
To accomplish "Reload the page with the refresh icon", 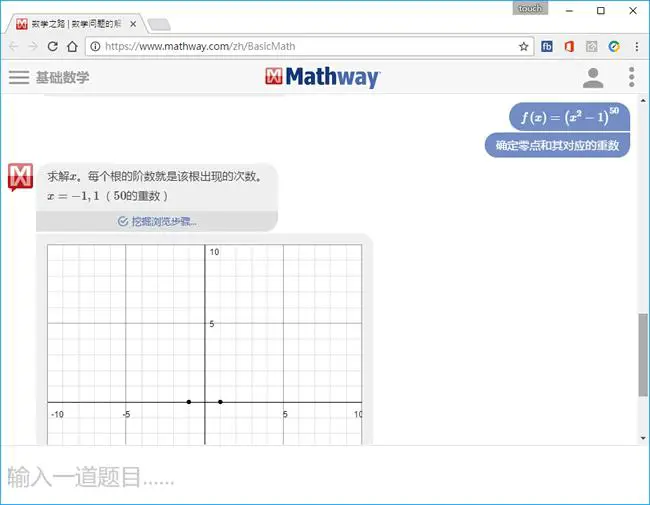I will 52,46.
